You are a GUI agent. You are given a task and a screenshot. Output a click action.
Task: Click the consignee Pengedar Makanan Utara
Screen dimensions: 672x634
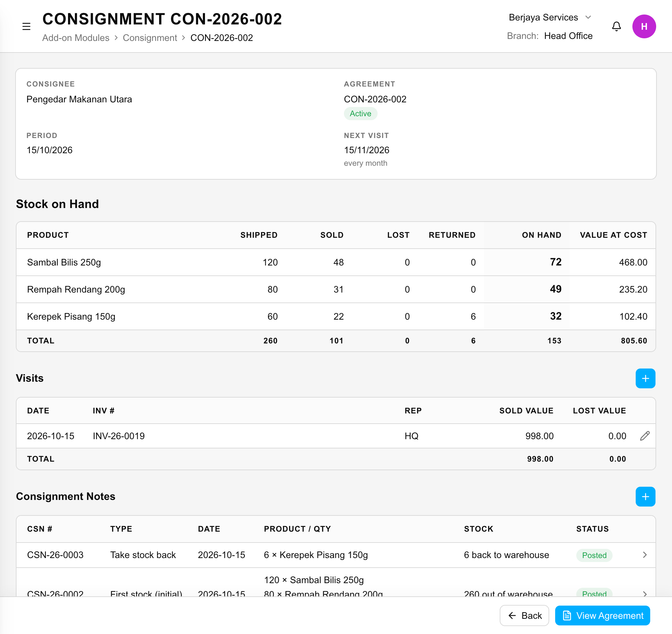click(x=79, y=99)
